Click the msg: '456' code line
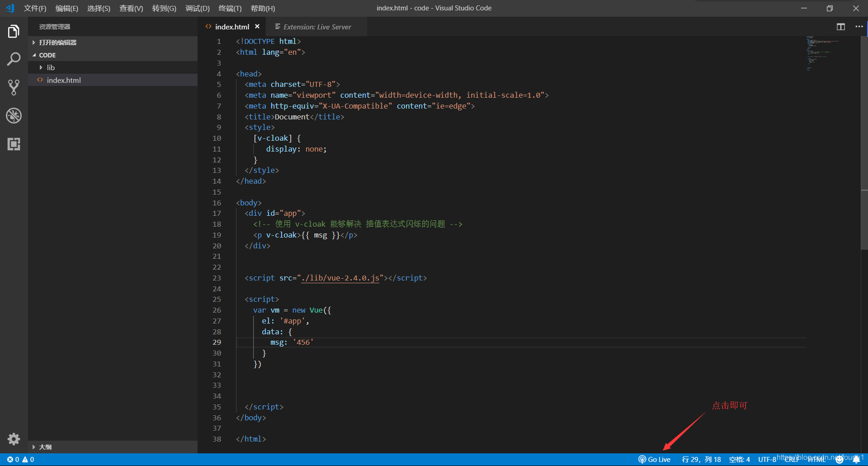 point(292,342)
